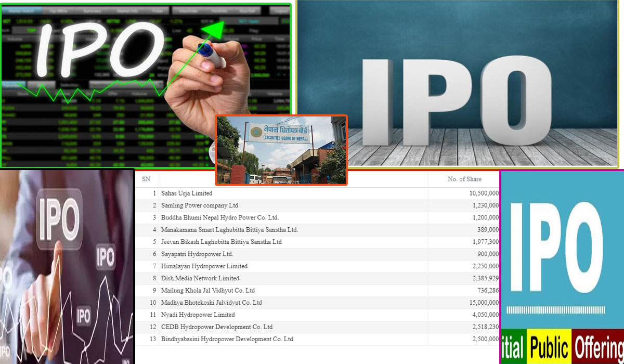Select Samling Power company Ltd entry

pos(199,205)
